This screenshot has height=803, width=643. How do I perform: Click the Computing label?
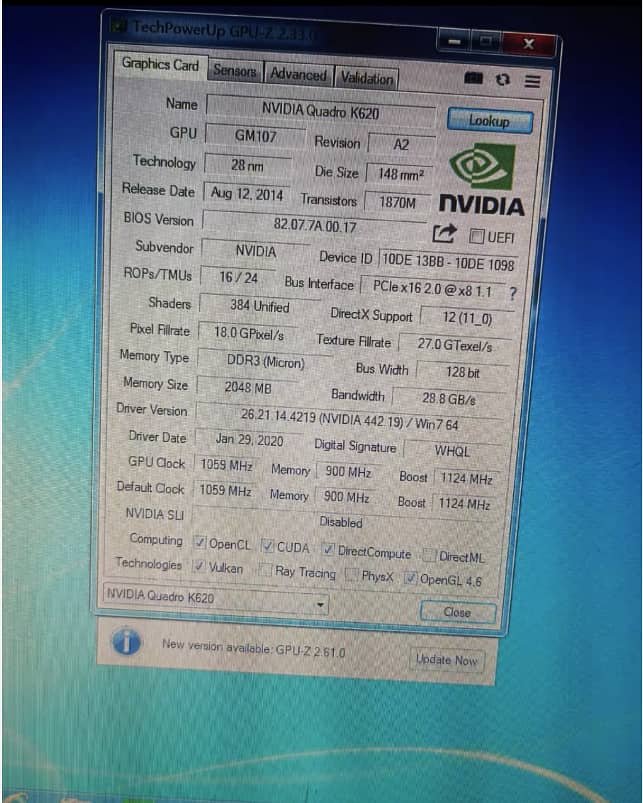(x=156, y=539)
